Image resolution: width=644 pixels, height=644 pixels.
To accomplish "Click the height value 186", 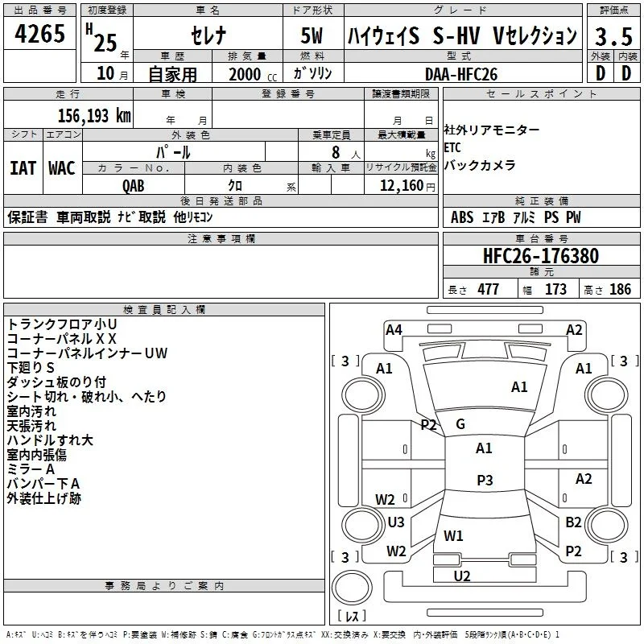I will [x=620, y=289].
